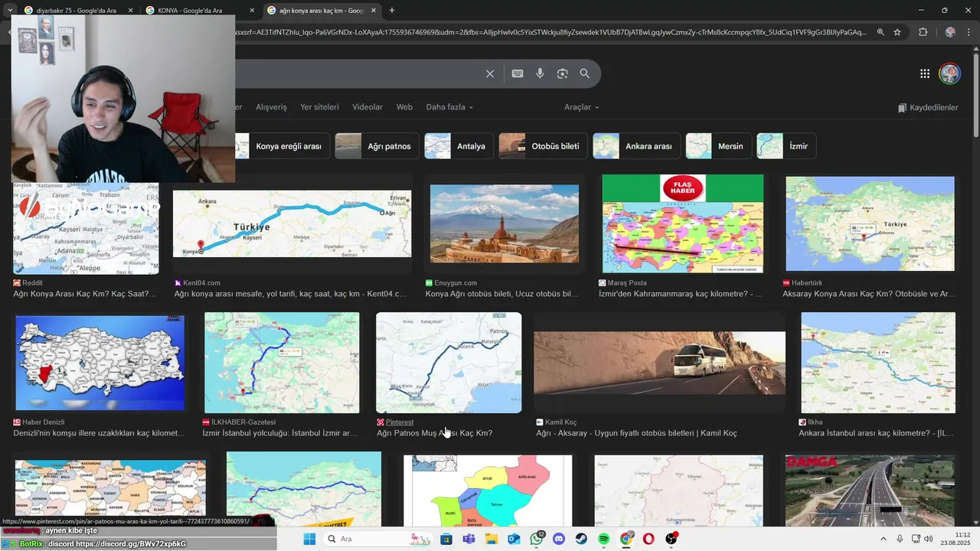Click the "İzmir" suggestion chip
980x551 pixels.
(786, 146)
